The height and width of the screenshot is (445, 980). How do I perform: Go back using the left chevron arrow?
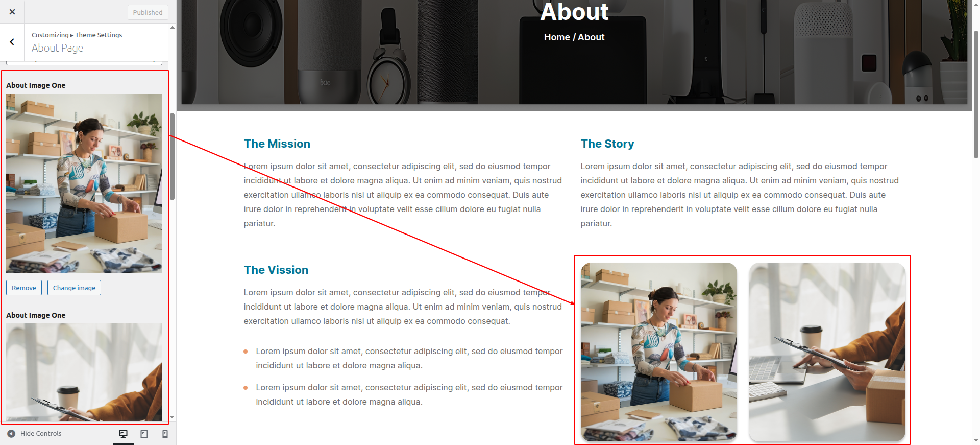pyautogui.click(x=12, y=42)
